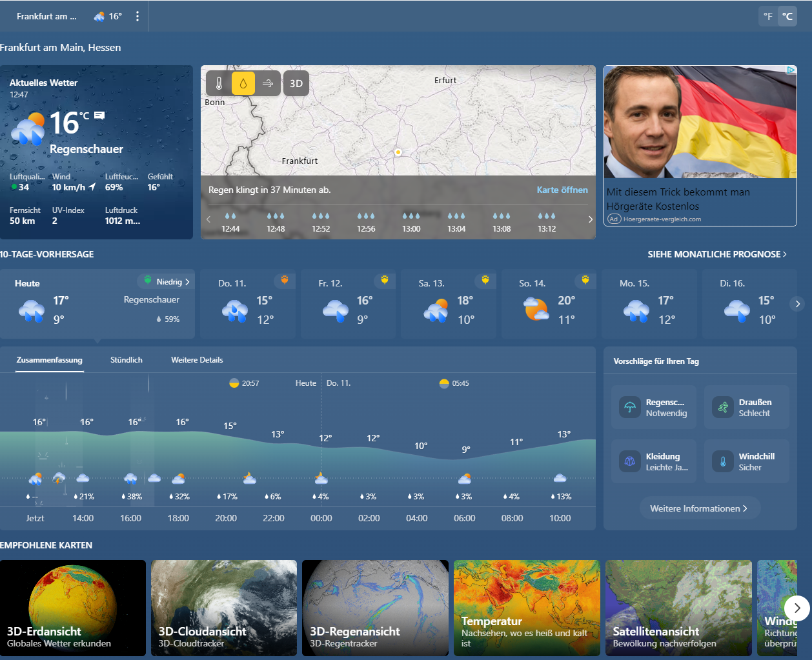The height and width of the screenshot is (660, 812).
Task: Open 3D-Cloudansicht map thumbnail
Action: (x=224, y=608)
